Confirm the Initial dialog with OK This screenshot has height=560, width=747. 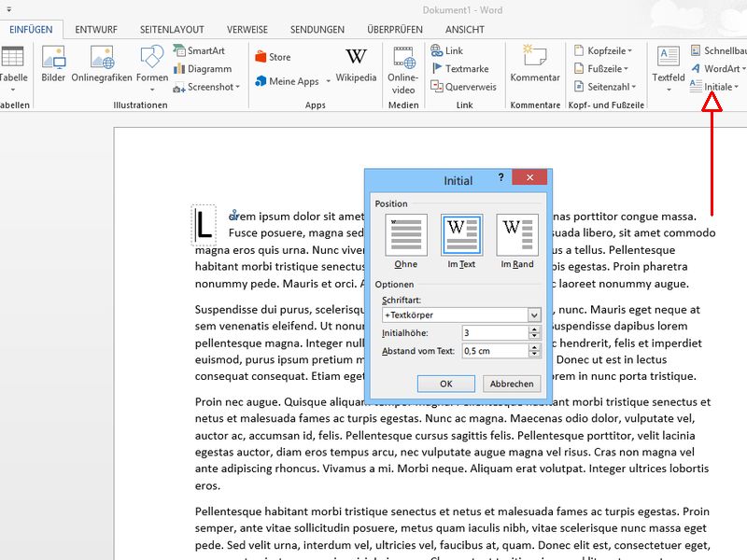tap(446, 384)
